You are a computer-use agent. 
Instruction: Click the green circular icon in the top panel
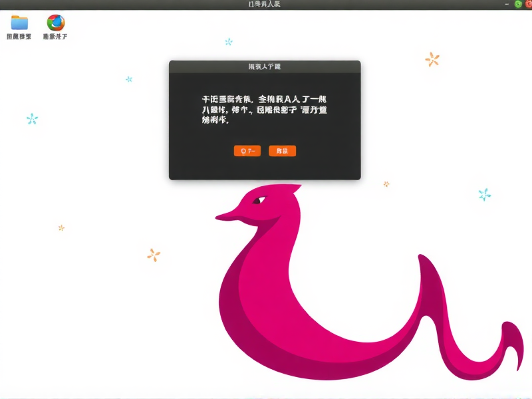click(518, 3)
